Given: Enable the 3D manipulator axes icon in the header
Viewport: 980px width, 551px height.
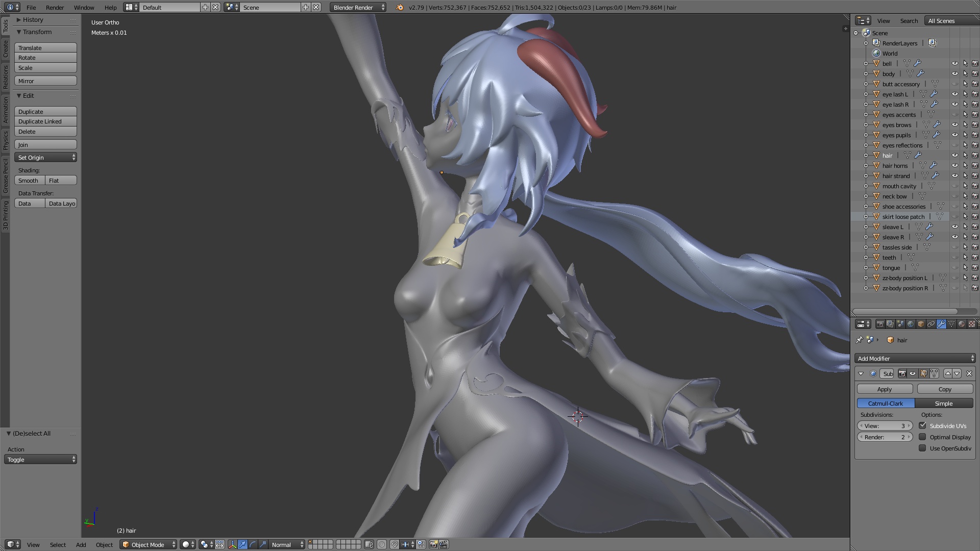Looking at the screenshot, I should click(232, 544).
